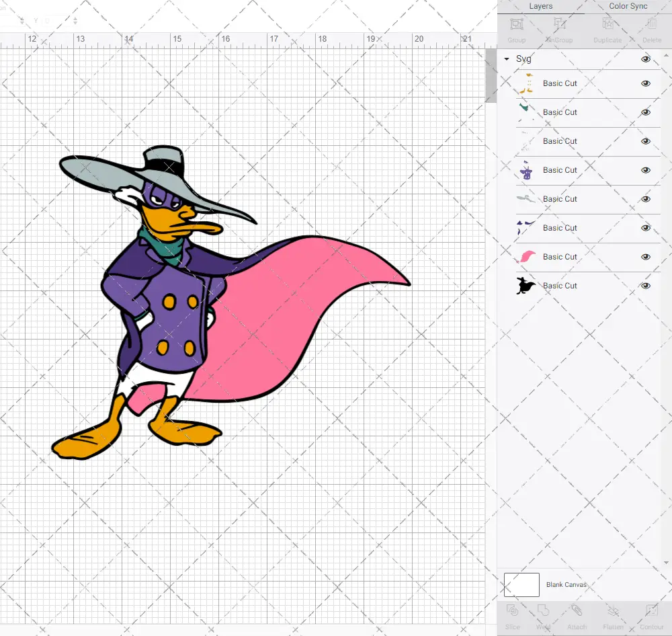Image resolution: width=672 pixels, height=636 pixels.
Task: Click the Delete icon
Action: click(x=652, y=24)
